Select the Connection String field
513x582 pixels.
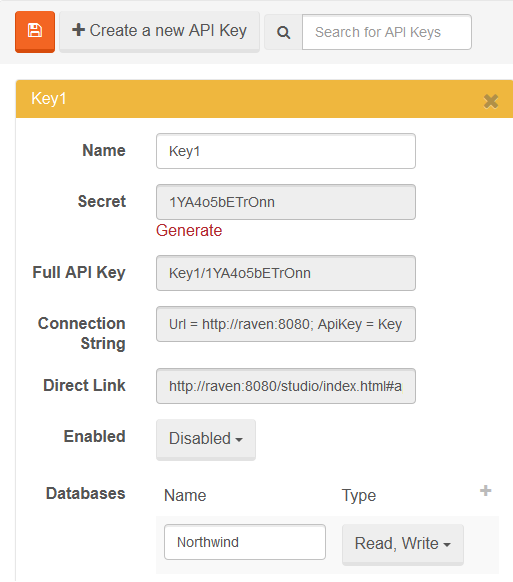(x=286, y=324)
